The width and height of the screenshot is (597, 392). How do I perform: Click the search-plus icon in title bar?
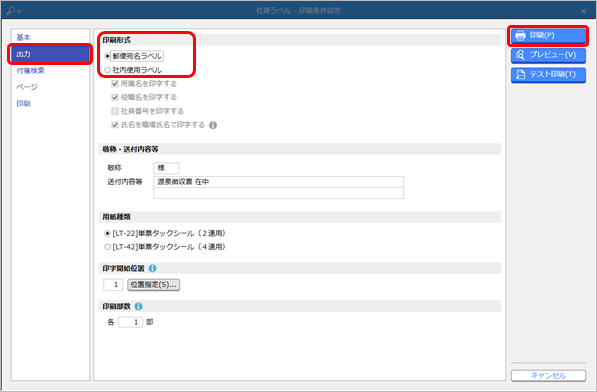point(13,11)
